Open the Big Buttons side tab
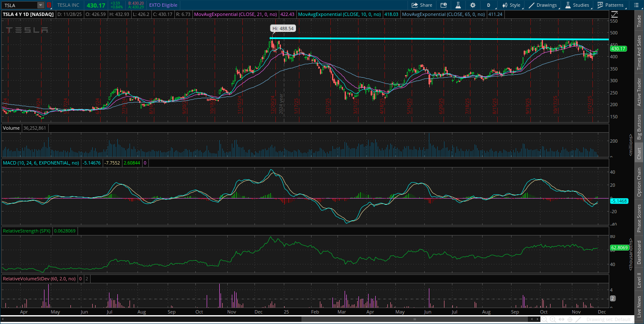 tap(639, 127)
